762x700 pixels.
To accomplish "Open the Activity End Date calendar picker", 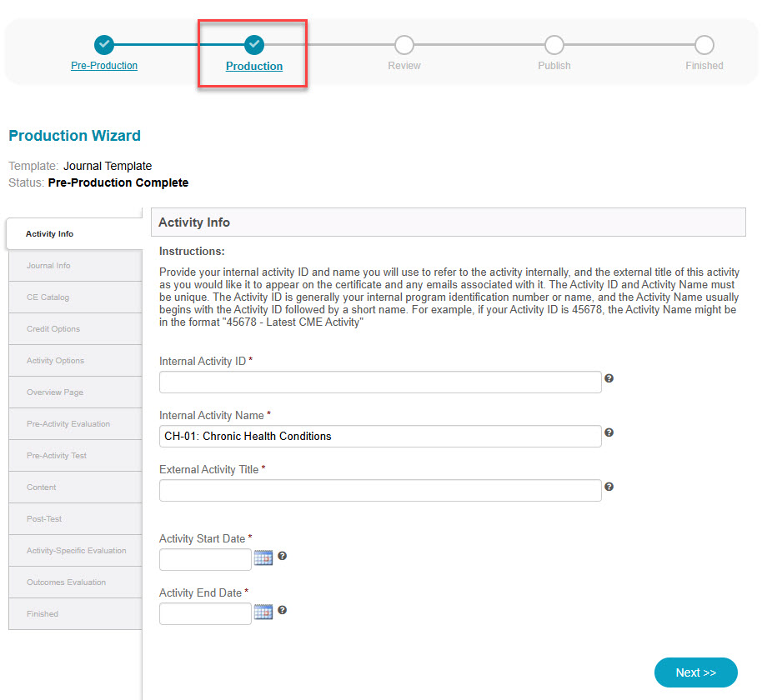I will [x=263, y=611].
